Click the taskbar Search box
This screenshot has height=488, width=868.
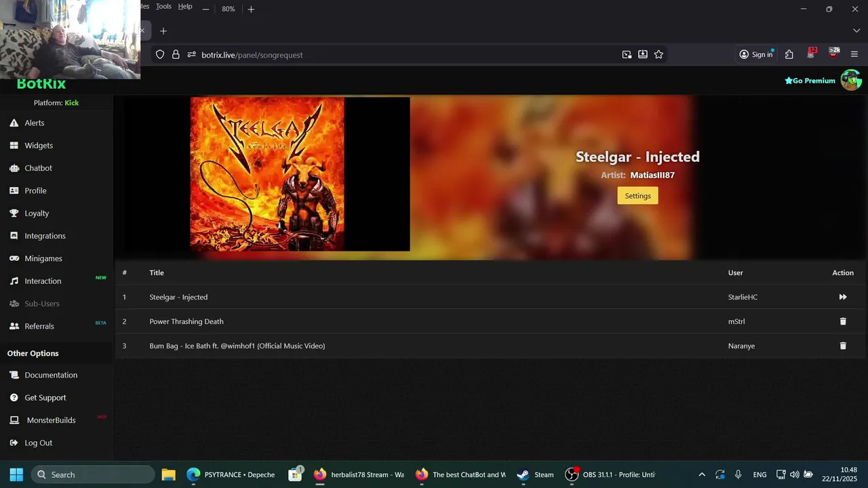click(x=94, y=474)
